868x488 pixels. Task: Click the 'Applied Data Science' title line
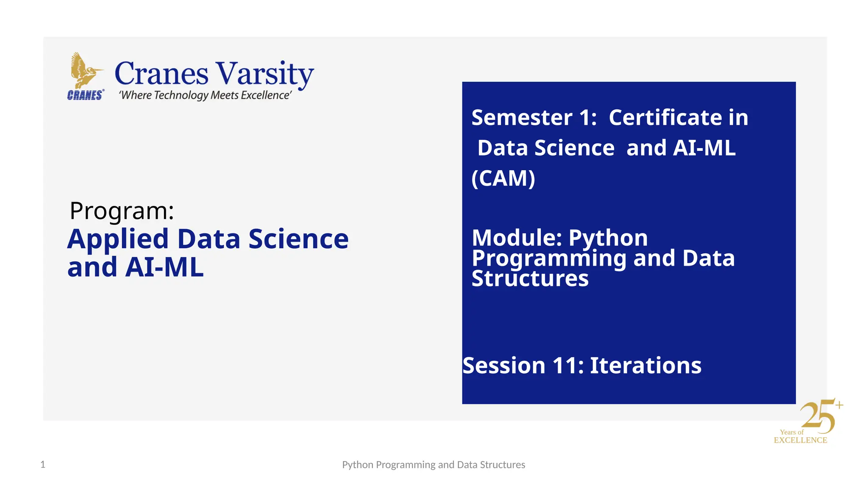(208, 239)
